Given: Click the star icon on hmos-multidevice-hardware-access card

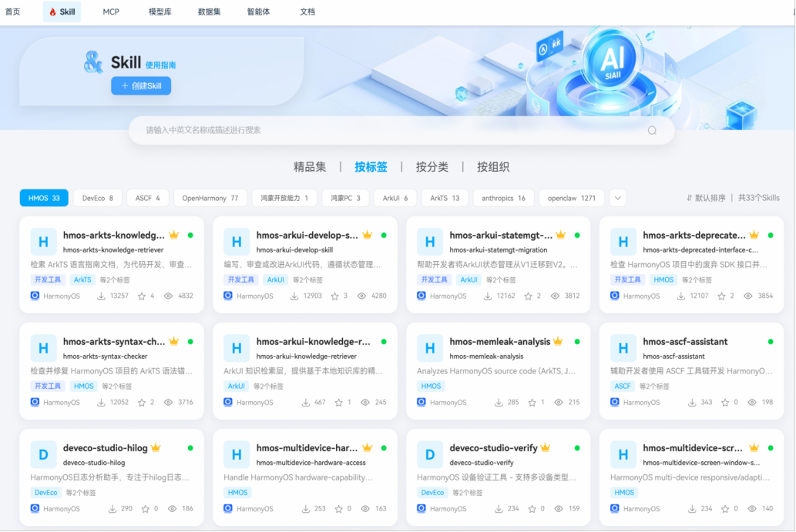Looking at the screenshot, I should (x=338, y=509).
